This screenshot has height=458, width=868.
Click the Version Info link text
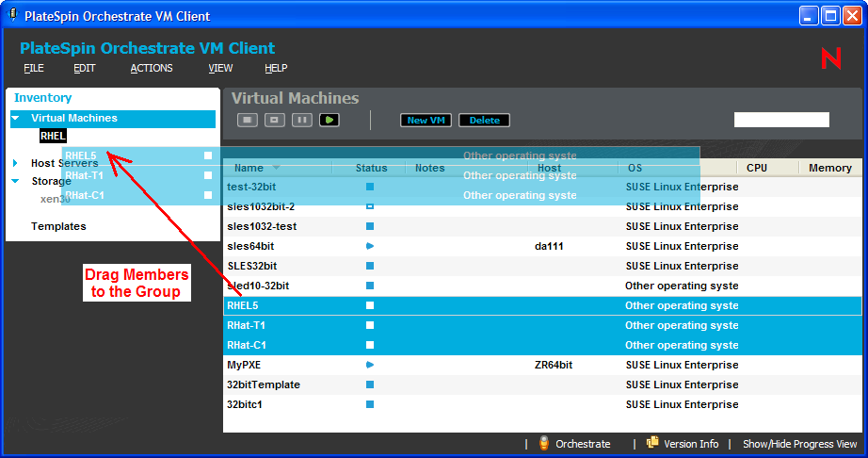coord(691,444)
